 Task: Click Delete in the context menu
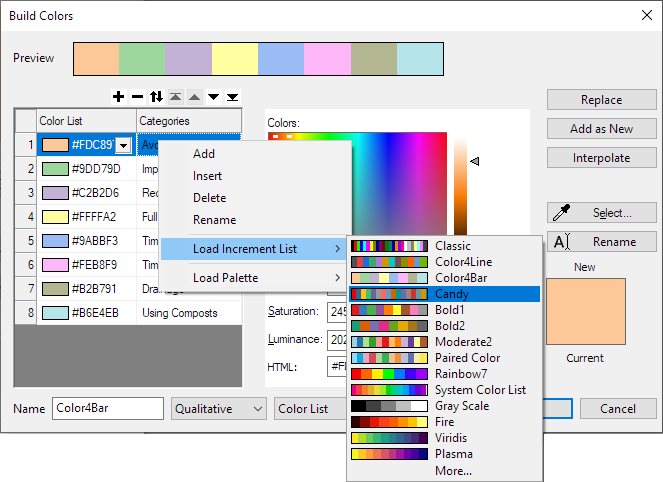pos(209,198)
